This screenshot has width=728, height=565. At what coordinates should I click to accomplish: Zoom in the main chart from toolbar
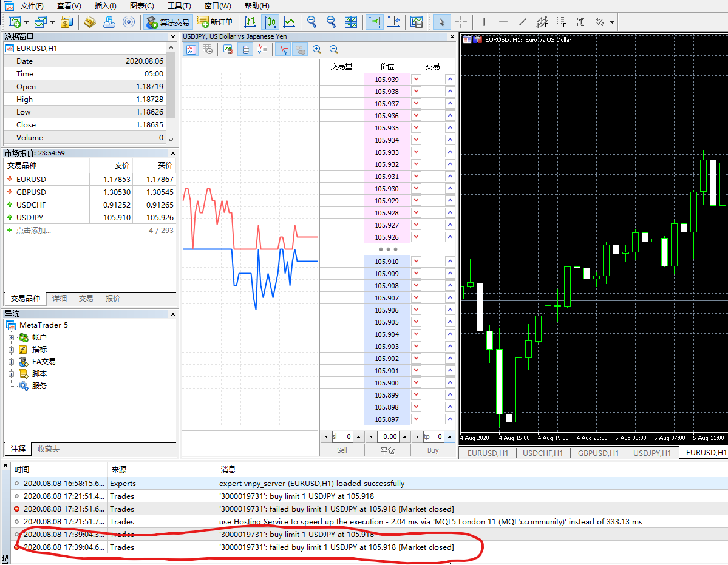312,22
